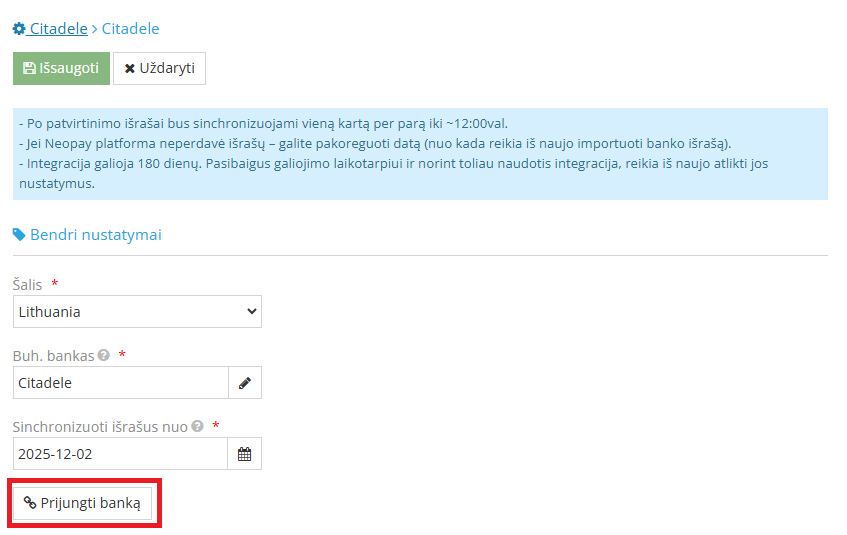The image size is (847, 535).
Task: Click the Prijungti banką button
Action: [x=83, y=503]
